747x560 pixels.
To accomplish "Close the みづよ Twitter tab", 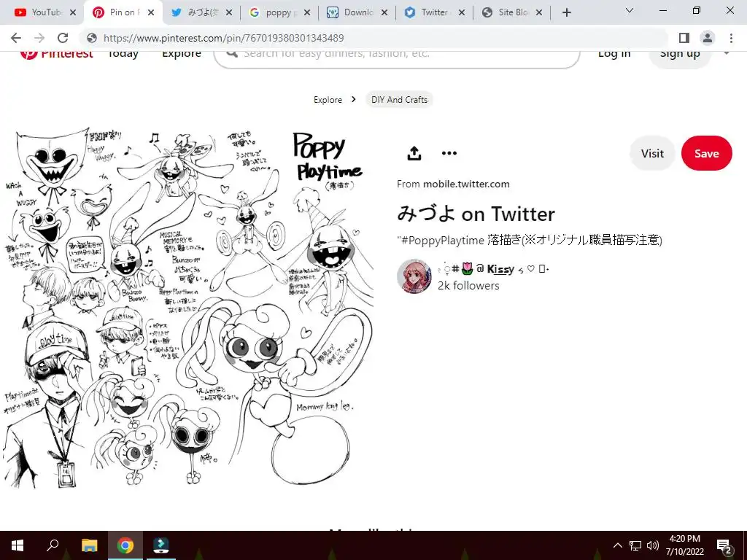I will tap(229, 12).
